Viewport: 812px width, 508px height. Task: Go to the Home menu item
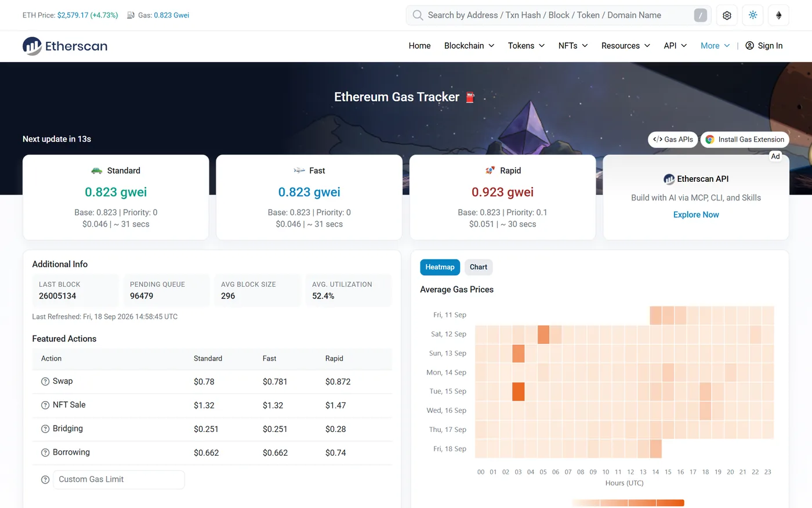pyautogui.click(x=419, y=46)
